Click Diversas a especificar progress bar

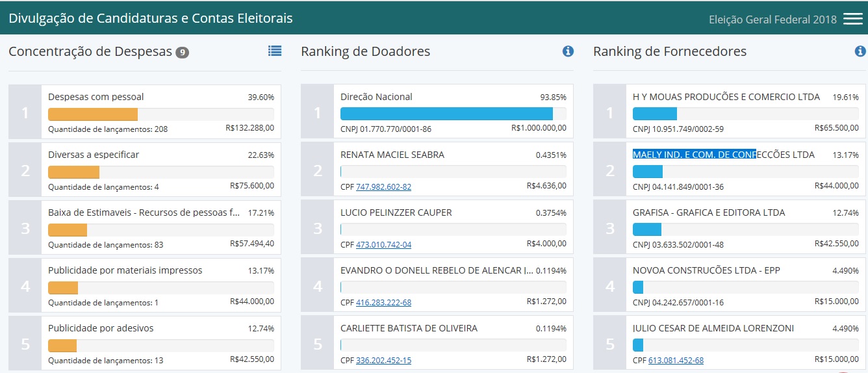click(161, 172)
